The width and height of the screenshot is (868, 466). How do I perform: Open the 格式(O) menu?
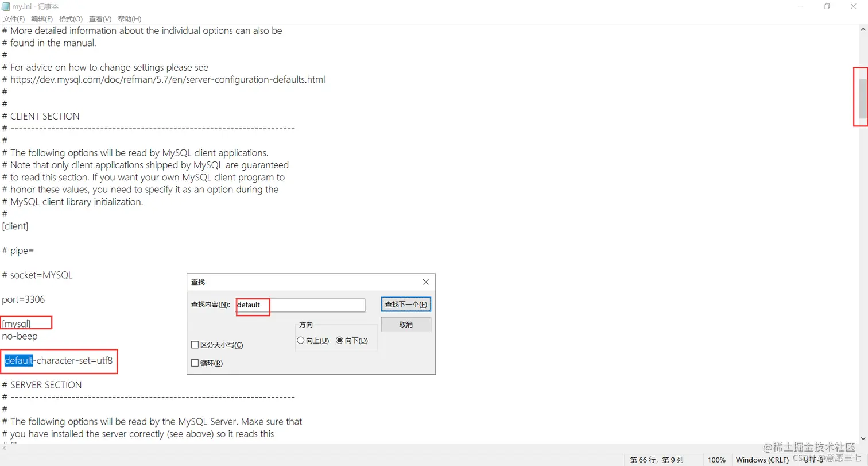pyautogui.click(x=71, y=19)
